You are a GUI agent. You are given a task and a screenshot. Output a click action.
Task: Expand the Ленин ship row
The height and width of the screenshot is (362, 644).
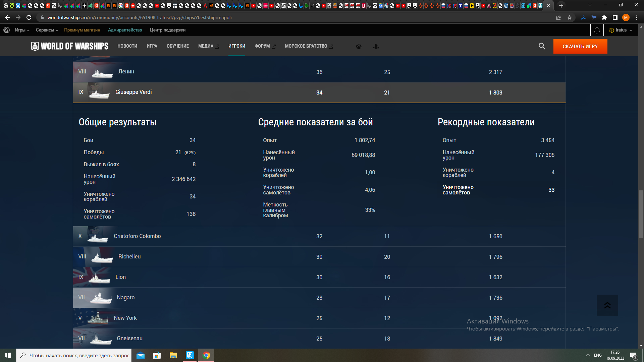click(x=319, y=72)
